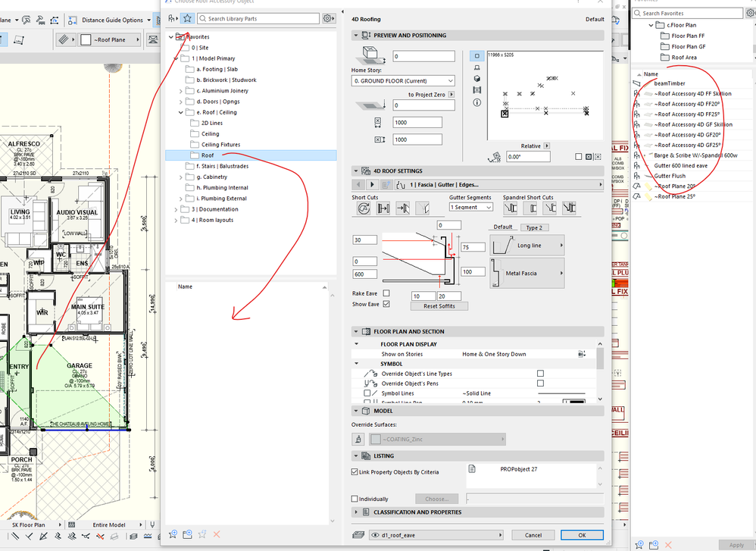Uncheck the Show Eave checkbox
This screenshot has width=756, height=551.
coord(386,304)
